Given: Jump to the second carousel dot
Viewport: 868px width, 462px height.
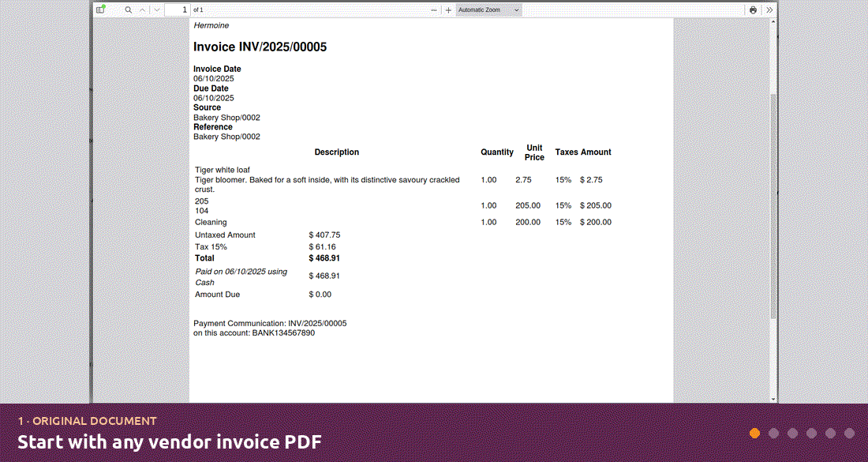Looking at the screenshot, I should pos(774,434).
